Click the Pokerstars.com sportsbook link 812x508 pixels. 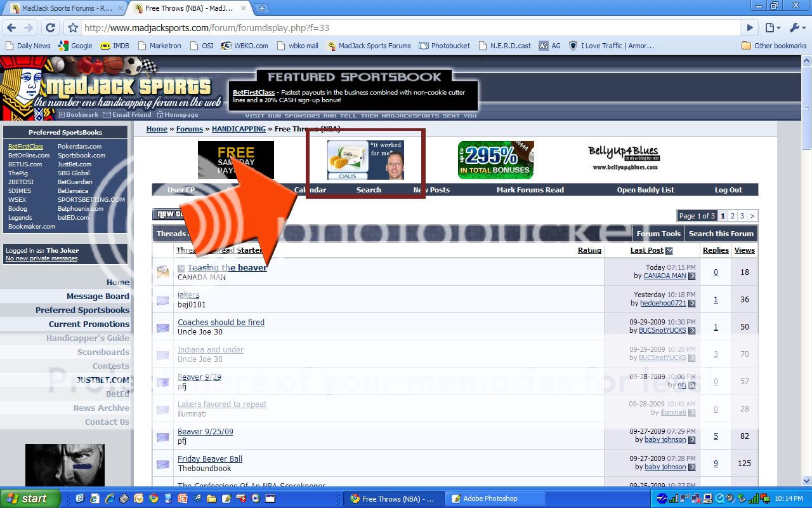(x=79, y=147)
